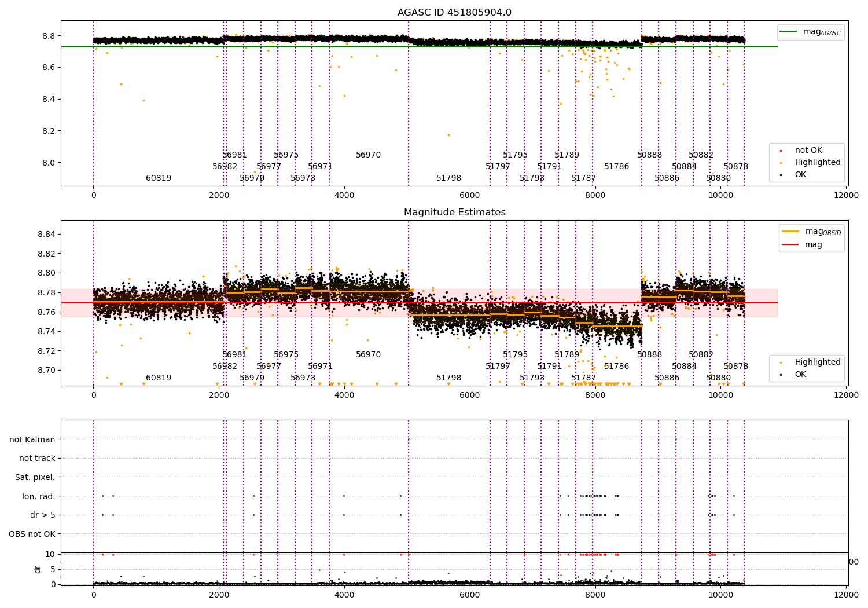The width and height of the screenshot is (868, 608).
Task: Click the 6000 x-axis tick under top plot
Action: 470,196
